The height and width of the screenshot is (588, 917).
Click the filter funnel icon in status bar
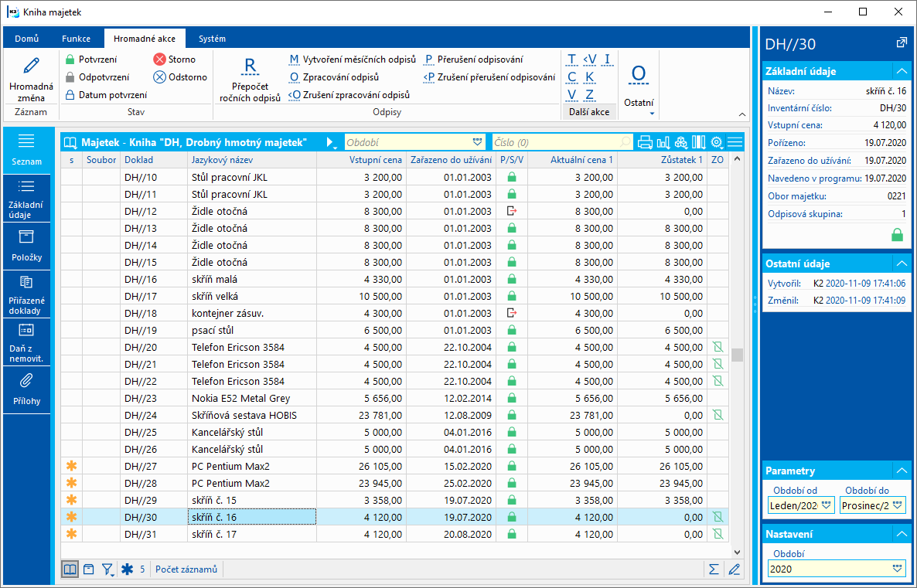point(107,569)
